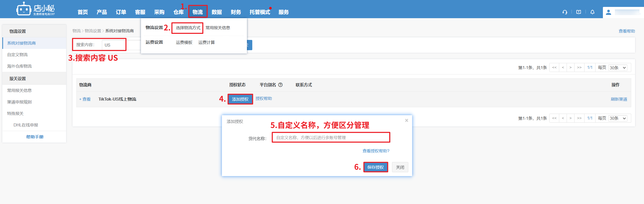The image size is (644, 204).
Task: Click the 店小秘 robot logo
Action: click(24, 9)
